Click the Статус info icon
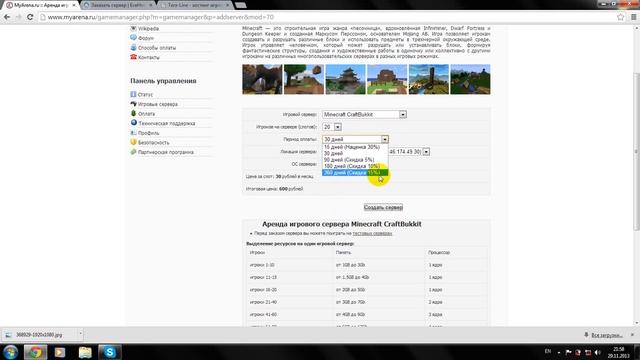 click(x=133, y=94)
